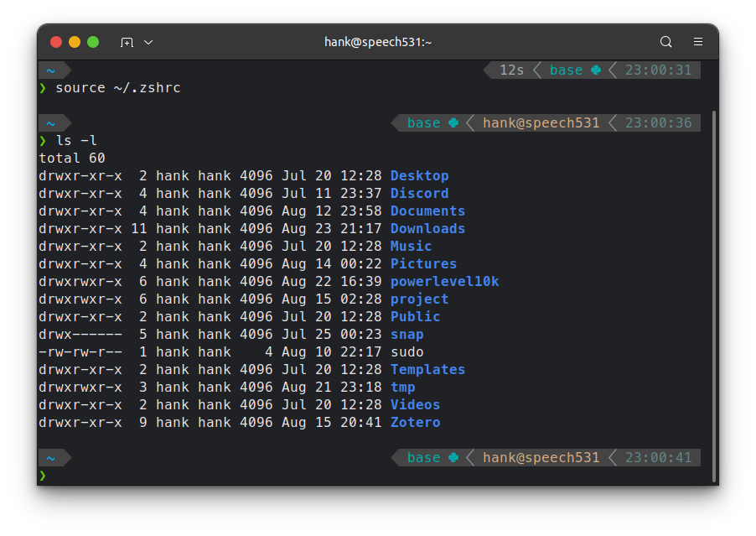Click the powerlevel10k directory entry
This screenshot has height=536, width=756.
(444, 282)
